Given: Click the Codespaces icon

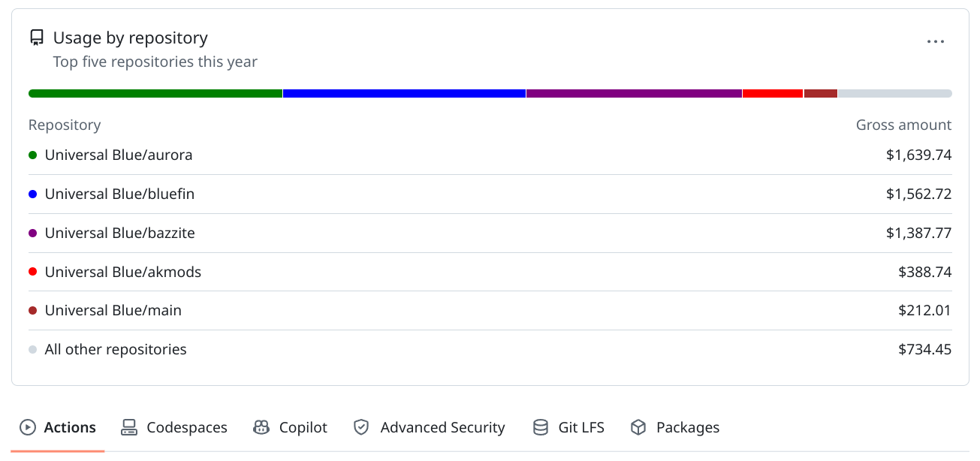Looking at the screenshot, I should click(x=129, y=427).
